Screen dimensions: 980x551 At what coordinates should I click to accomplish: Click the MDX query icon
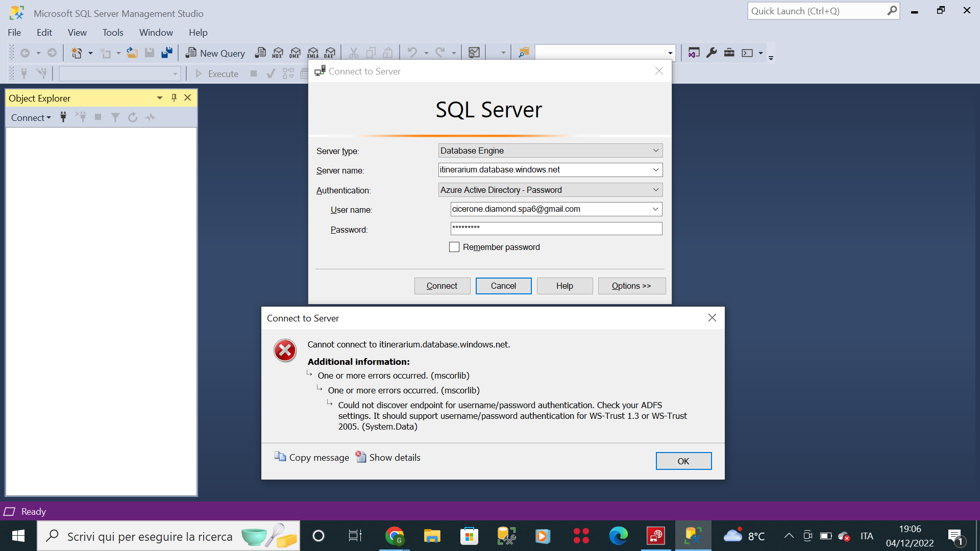(278, 53)
